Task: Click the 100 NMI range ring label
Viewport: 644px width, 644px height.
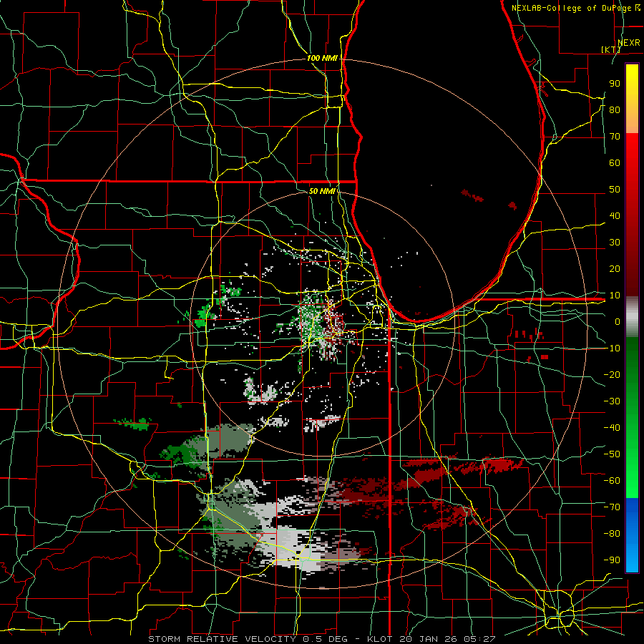Action: pyautogui.click(x=322, y=58)
